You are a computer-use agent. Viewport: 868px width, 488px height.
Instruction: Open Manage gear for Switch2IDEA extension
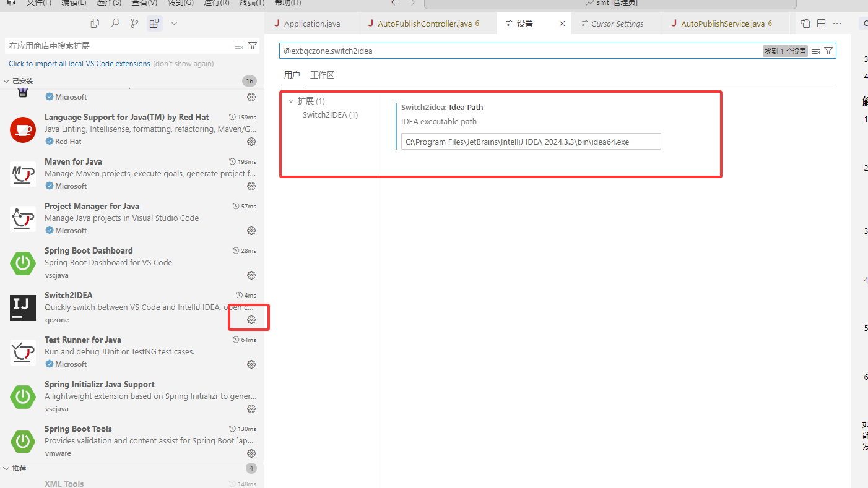tap(251, 320)
